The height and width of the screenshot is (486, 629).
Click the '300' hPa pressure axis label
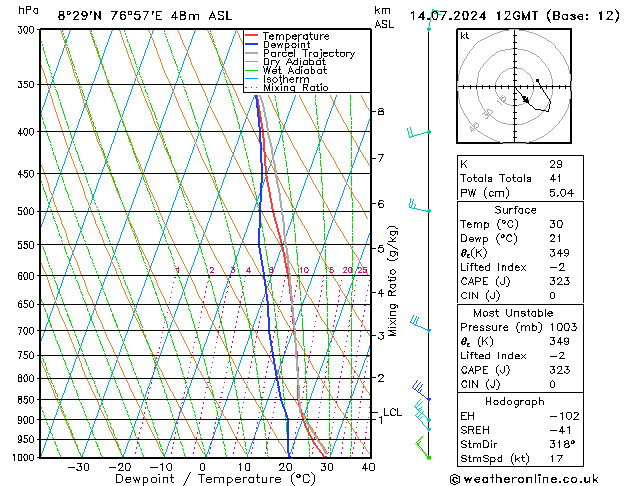(x=28, y=30)
